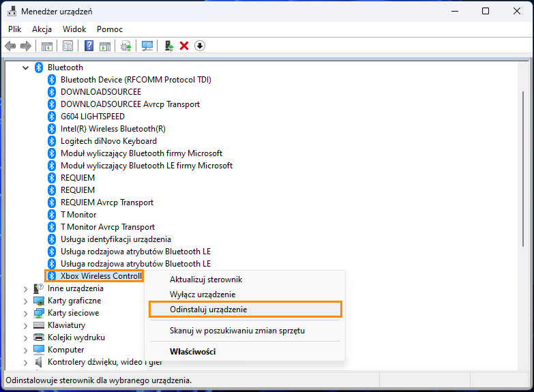Click Bluetooth icon beside G604 LIGHTSPEED
This screenshot has height=392, width=534.
pos(52,117)
